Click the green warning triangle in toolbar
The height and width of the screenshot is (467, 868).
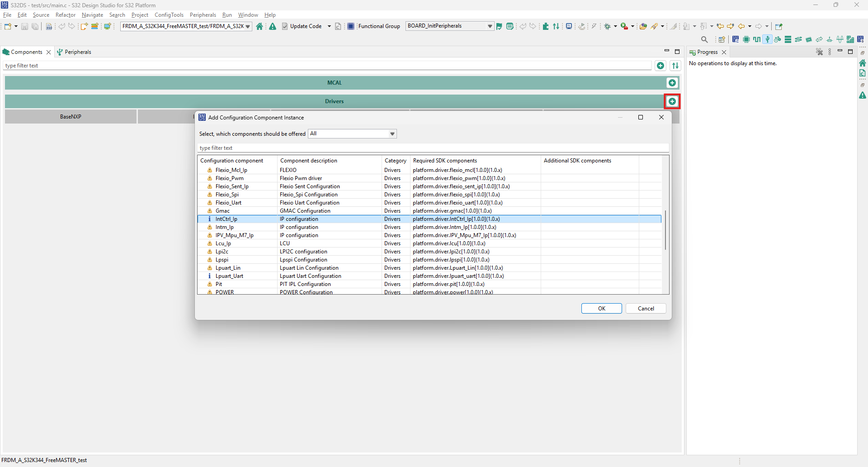[273, 26]
